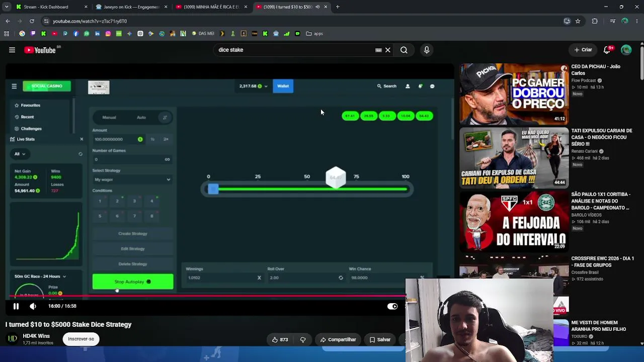This screenshot has height=362, width=644.
Task: Go back to the previous page
Action: coord(8,21)
